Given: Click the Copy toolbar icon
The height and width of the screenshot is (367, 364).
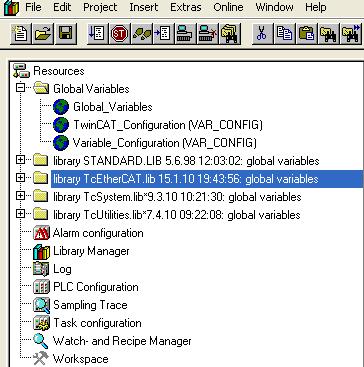Looking at the screenshot, I should coord(284,34).
